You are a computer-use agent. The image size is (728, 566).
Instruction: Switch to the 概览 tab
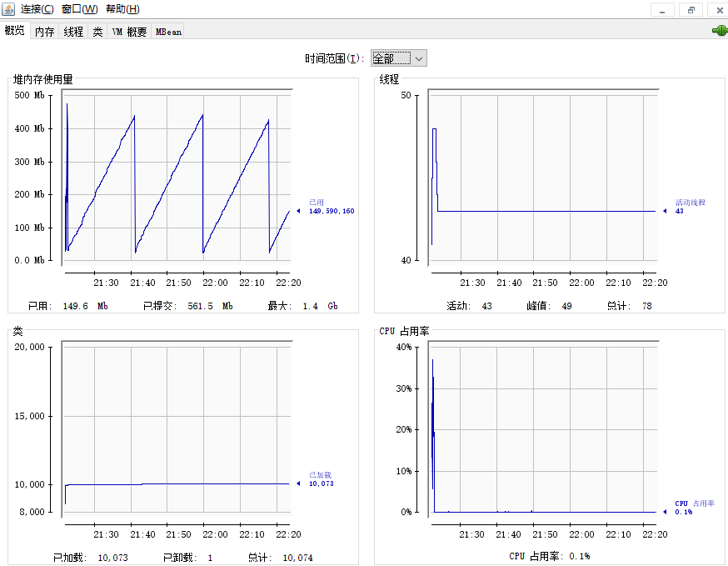(x=15, y=30)
